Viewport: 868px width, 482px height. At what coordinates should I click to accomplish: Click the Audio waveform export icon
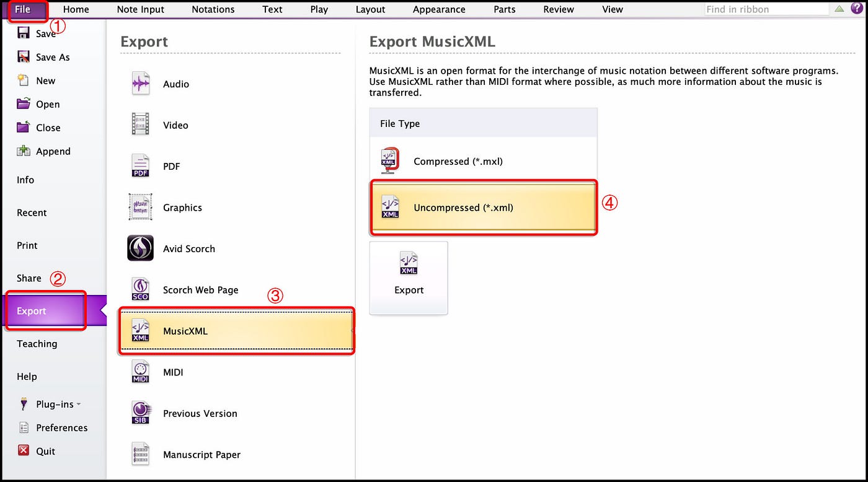pos(141,84)
